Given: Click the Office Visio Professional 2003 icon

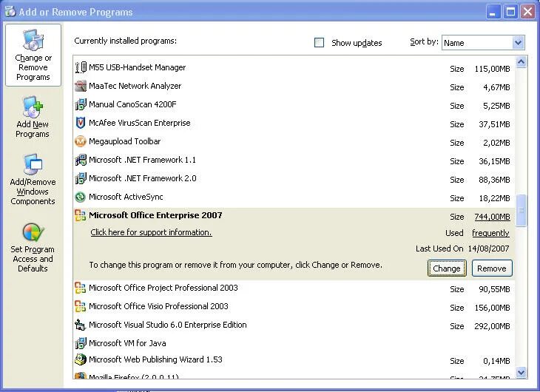Looking at the screenshot, I should pos(81,306).
